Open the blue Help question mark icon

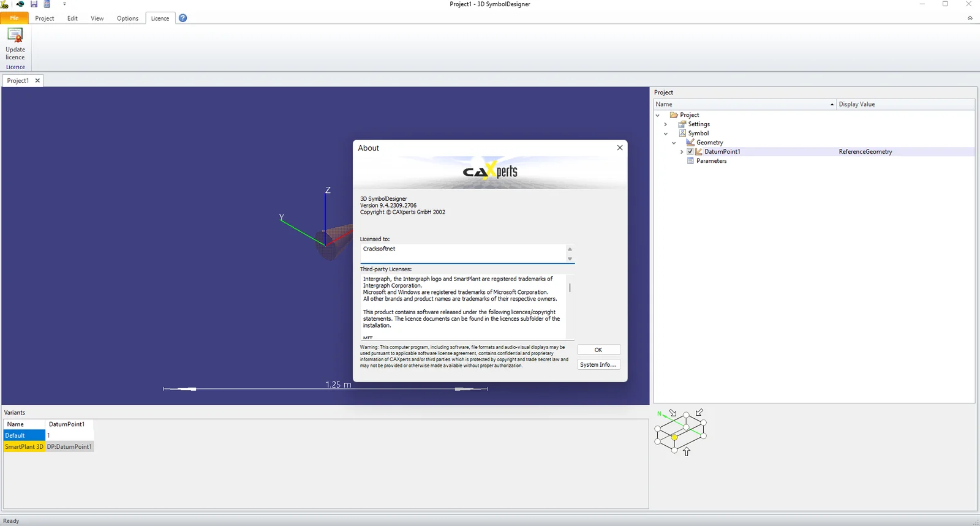(x=183, y=18)
